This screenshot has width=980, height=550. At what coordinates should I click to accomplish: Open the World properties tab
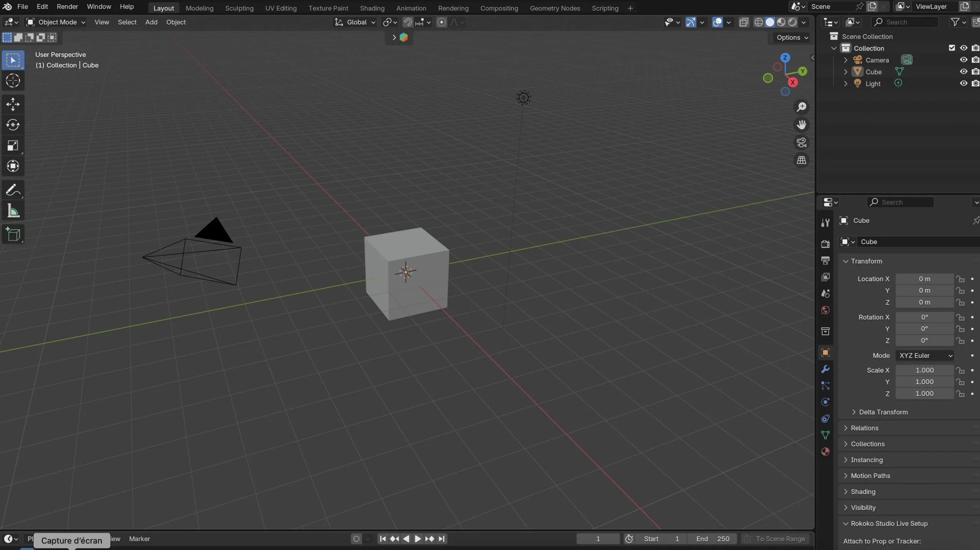pos(825,310)
